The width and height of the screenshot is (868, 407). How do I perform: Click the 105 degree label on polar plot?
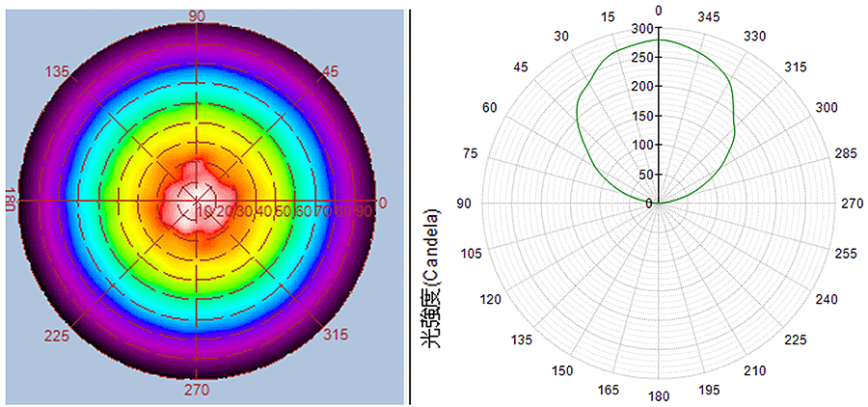[x=471, y=253]
